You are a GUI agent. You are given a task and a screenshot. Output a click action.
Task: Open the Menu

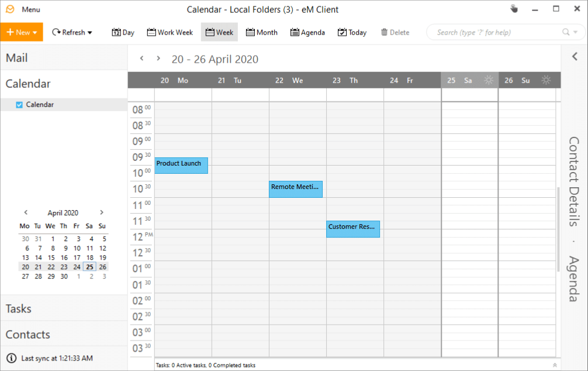coord(31,10)
